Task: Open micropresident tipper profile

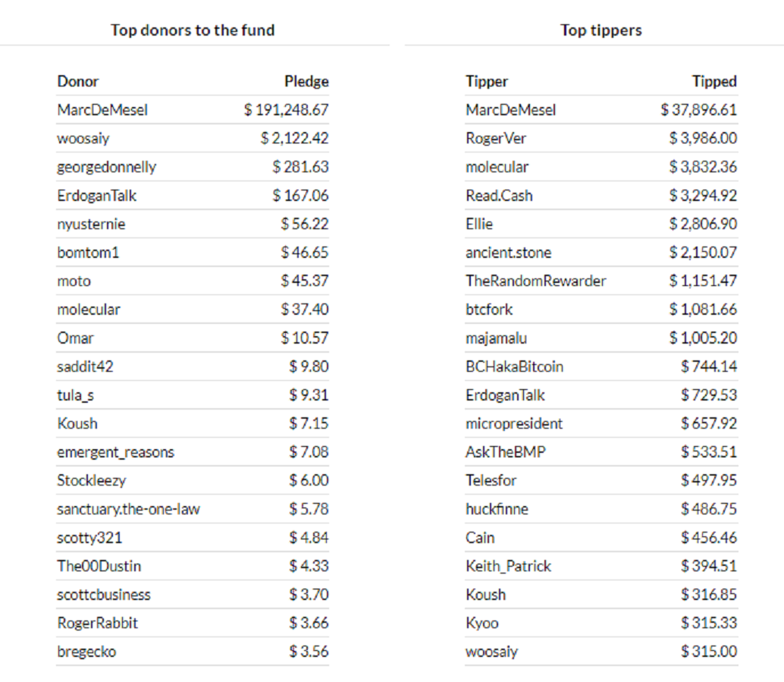Action: (x=514, y=424)
